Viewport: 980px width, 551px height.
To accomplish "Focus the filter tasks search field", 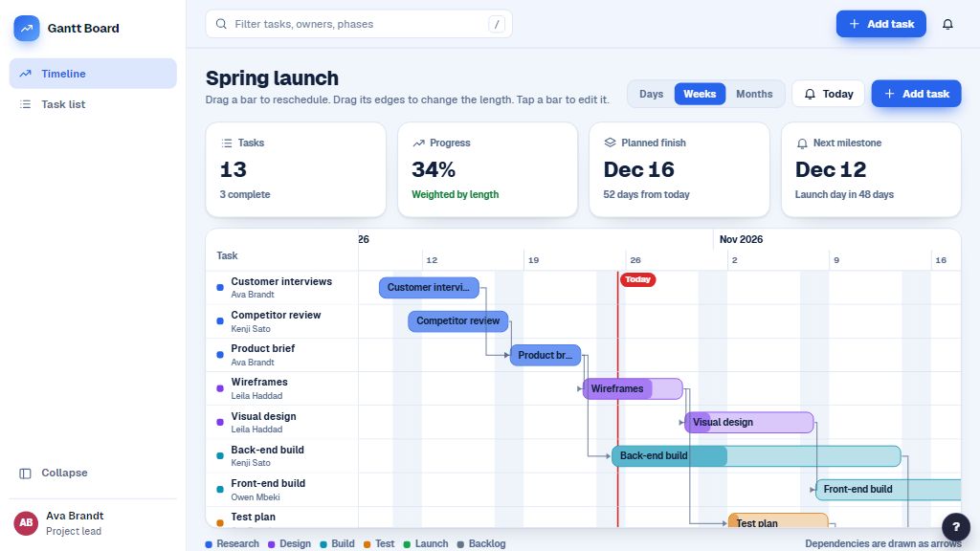I will 359,24.
